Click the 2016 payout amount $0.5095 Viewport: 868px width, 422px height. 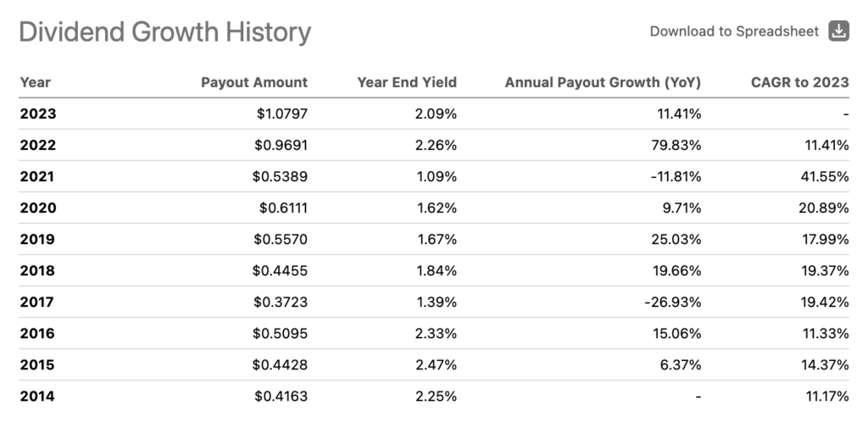[x=280, y=333]
